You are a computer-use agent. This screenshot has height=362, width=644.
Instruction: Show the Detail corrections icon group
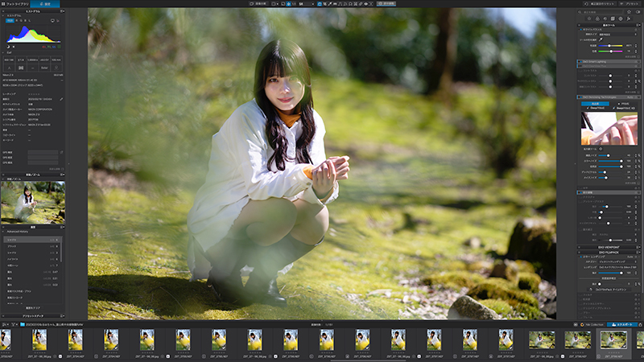[x=605, y=19]
